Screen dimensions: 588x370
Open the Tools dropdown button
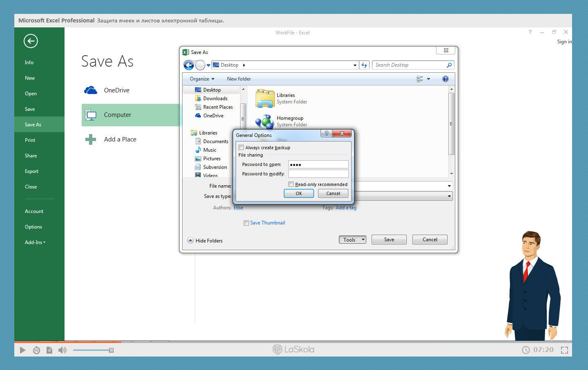click(352, 240)
